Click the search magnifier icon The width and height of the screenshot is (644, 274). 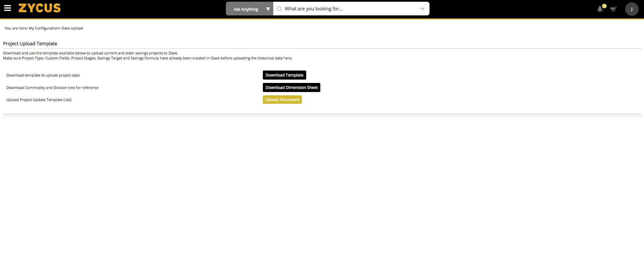(279, 9)
